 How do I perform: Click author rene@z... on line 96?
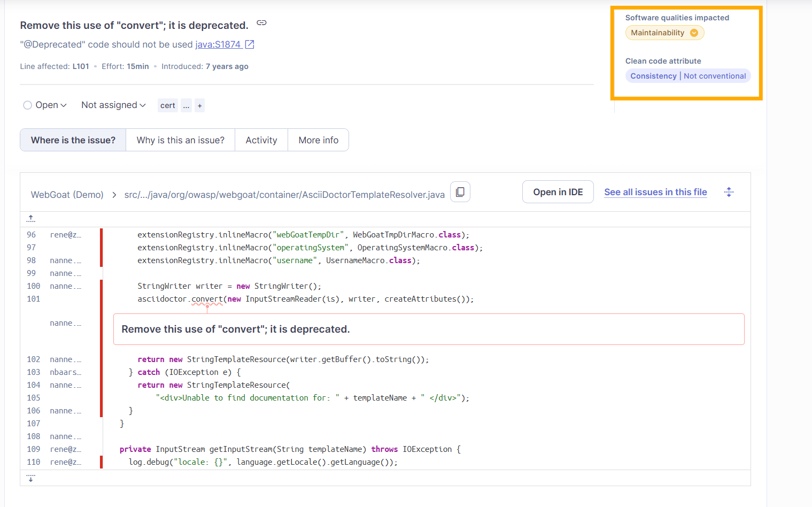tap(66, 235)
